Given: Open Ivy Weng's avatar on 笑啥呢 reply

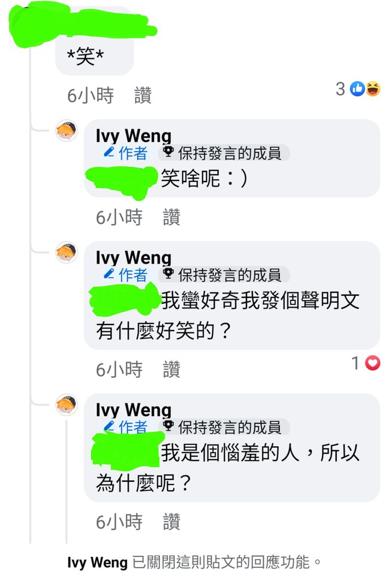Looking at the screenshot, I should click(67, 131).
